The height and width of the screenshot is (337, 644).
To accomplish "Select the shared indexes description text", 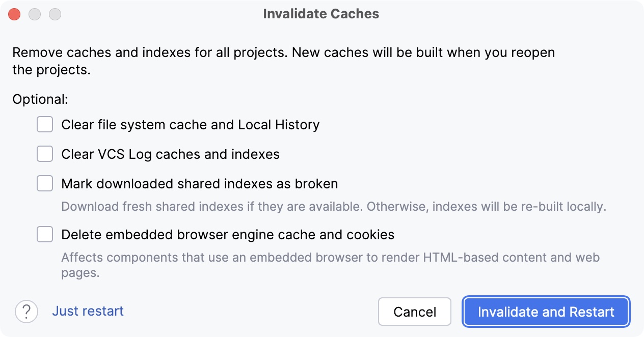I will pos(333,207).
